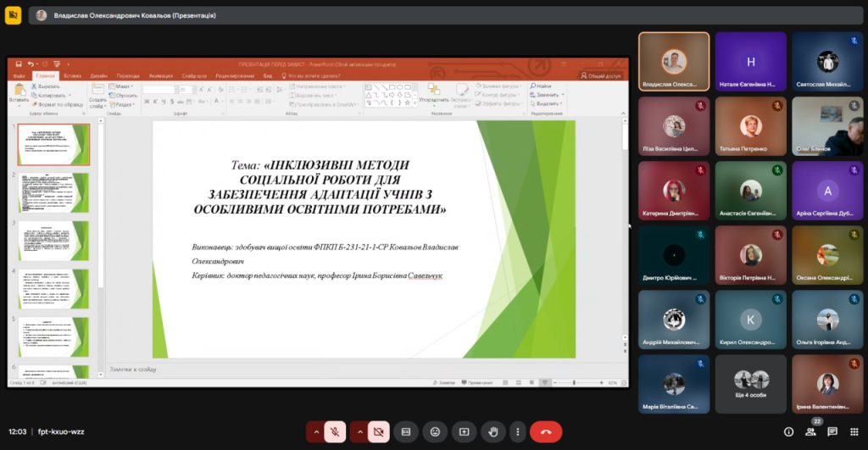Unmute microphone in the Meet toolbar
The width and height of the screenshot is (868, 450).
click(x=335, y=431)
